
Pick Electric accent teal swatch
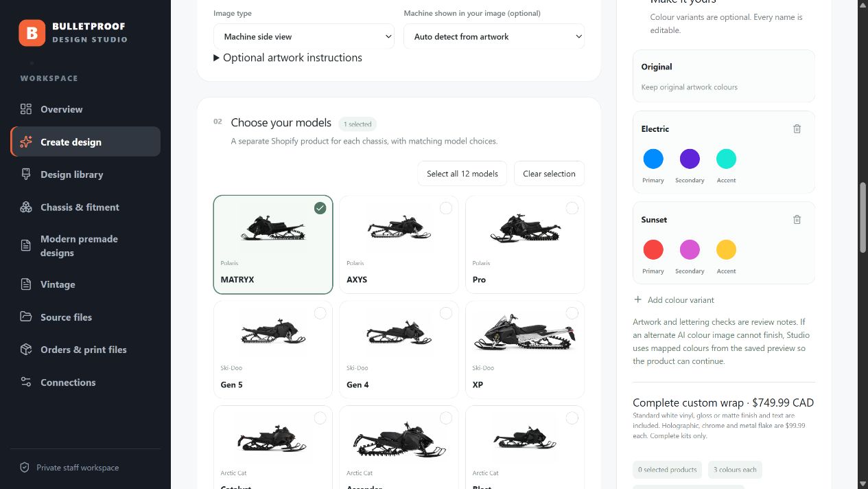[x=726, y=159]
